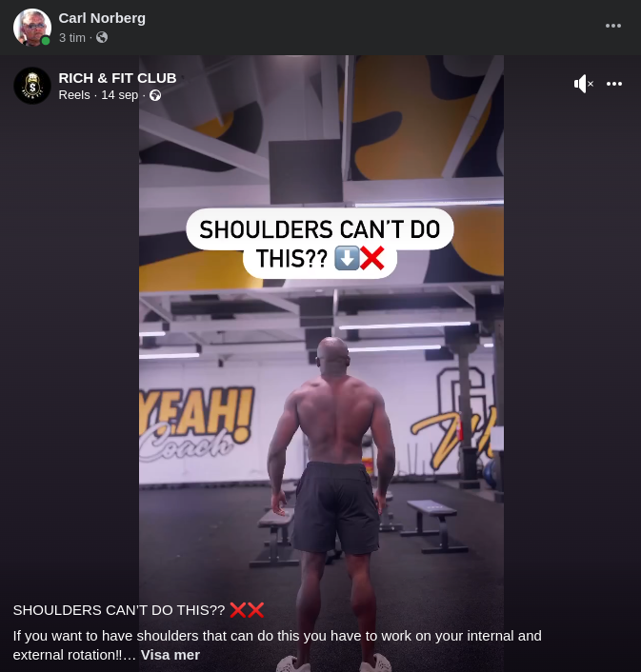Open the post's '3 tim' timestamp

coord(72,38)
